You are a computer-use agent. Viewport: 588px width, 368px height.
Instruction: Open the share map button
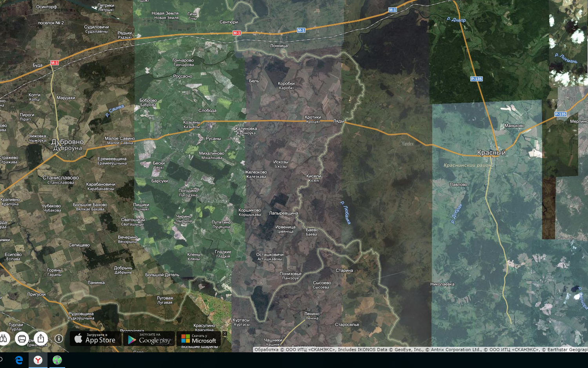pyautogui.click(x=41, y=338)
